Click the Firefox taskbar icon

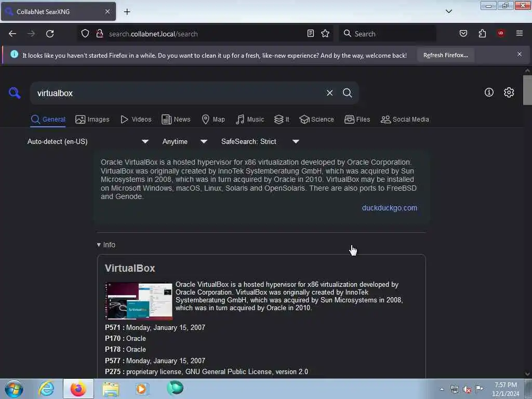click(x=78, y=389)
